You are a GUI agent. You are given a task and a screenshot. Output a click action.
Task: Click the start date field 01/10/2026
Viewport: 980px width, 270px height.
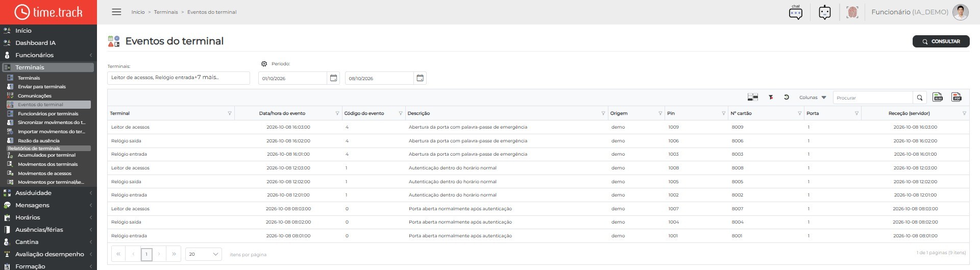[292, 78]
